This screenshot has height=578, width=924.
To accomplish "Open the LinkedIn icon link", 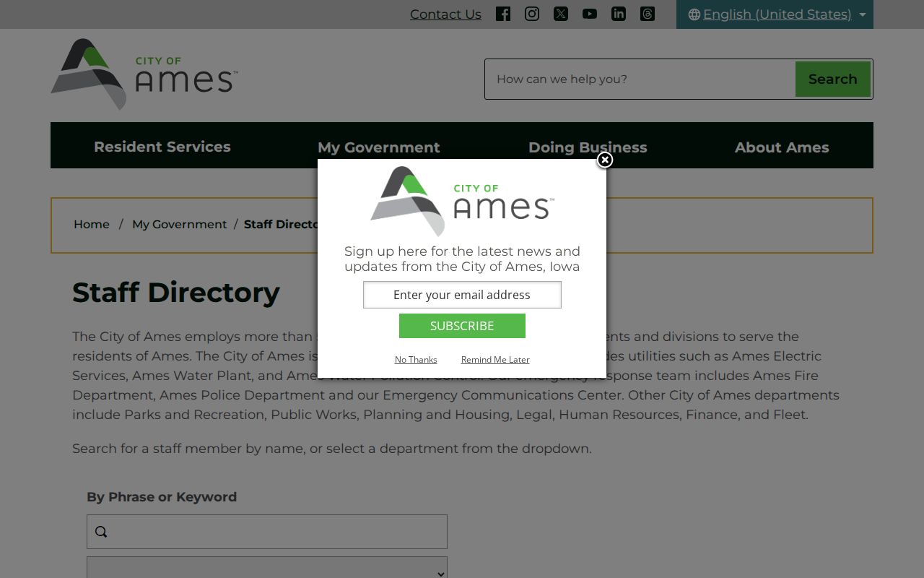I will pos(619,14).
